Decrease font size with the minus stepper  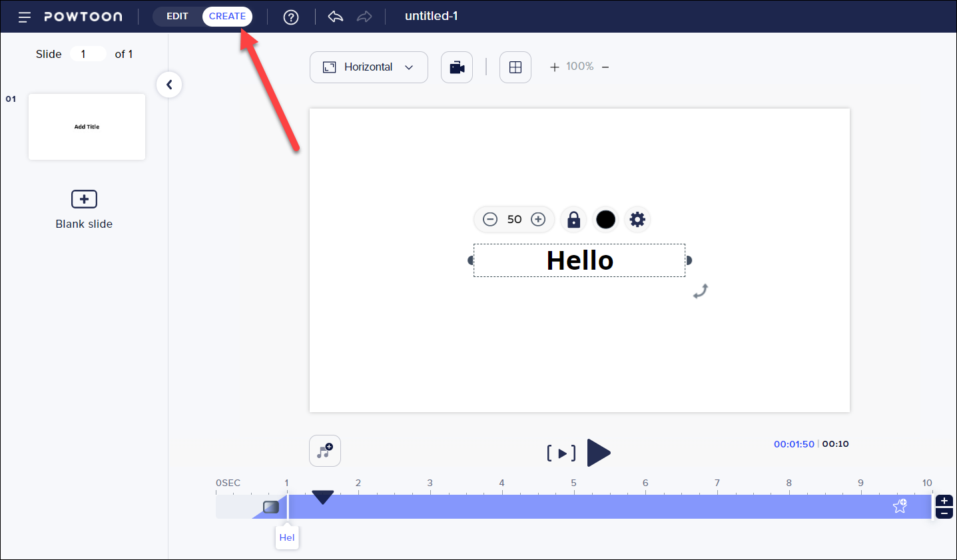(491, 219)
